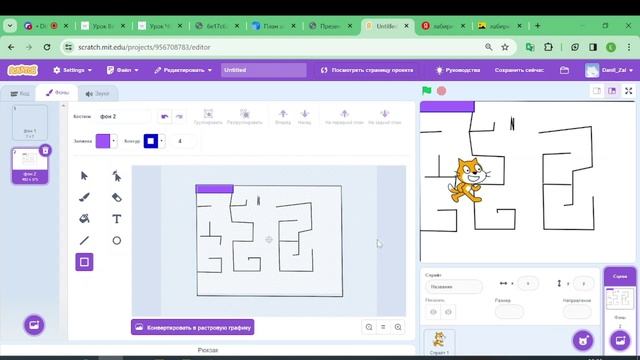Image resolution: width=640 pixels, height=360 pixels.
Task: Click the purple fill color swatch
Action: tap(103, 141)
